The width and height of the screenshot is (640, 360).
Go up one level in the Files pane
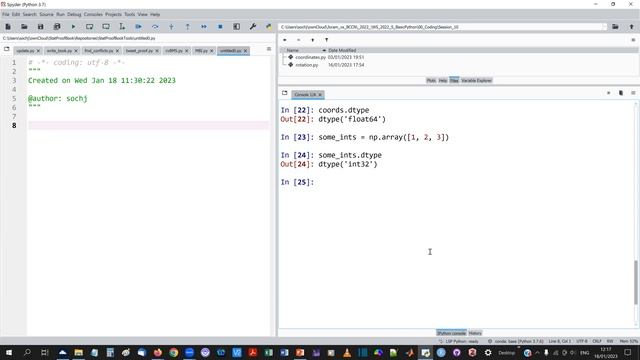tap(313, 40)
